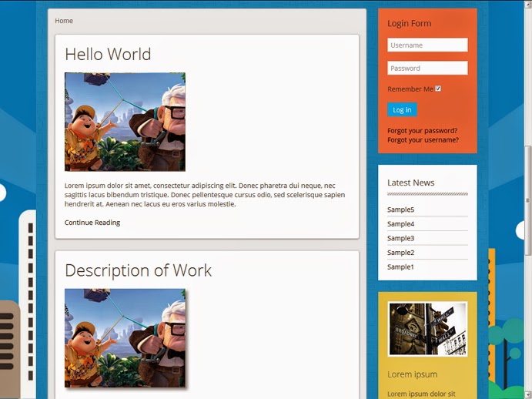Screen dimensions: 532x399
Task: Open the Hello World article title
Action: click(x=108, y=54)
